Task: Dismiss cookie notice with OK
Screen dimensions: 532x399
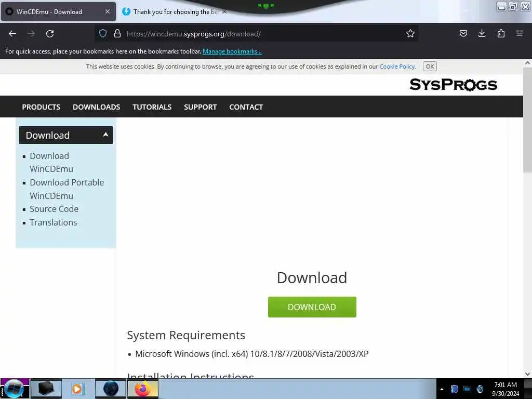Action: pyautogui.click(x=430, y=66)
